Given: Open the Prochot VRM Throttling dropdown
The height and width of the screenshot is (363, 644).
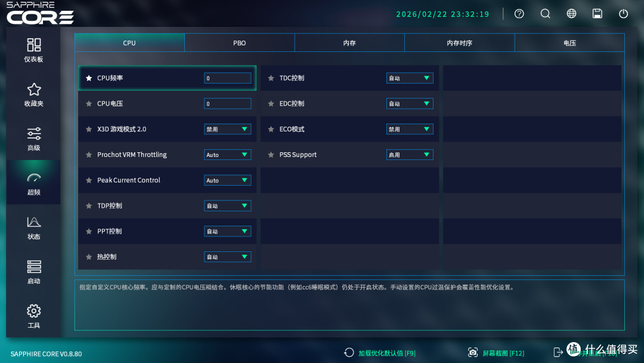Looking at the screenshot, I should click(228, 155).
